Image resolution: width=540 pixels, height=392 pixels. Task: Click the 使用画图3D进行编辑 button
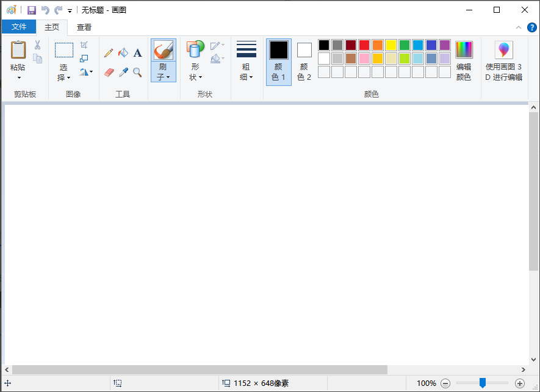click(504, 59)
